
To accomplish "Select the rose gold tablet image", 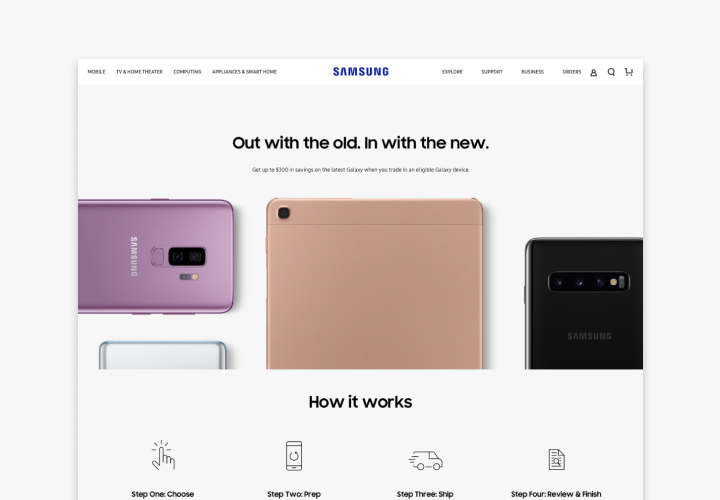I will [x=374, y=283].
